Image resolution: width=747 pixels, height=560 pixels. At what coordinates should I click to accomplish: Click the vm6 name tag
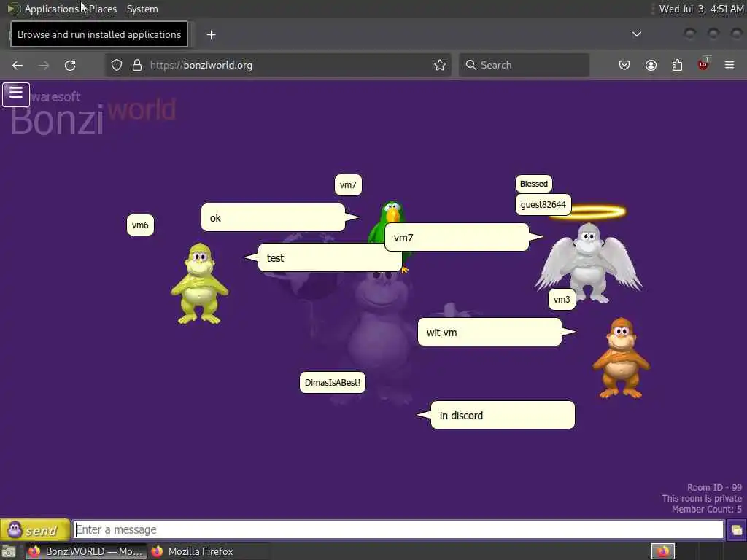140,225
